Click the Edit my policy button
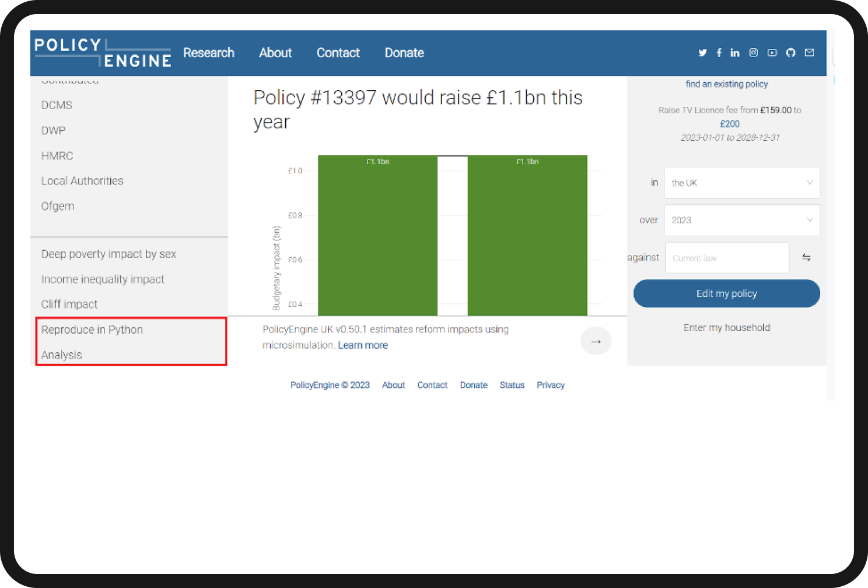This screenshot has height=588, width=868. [726, 293]
